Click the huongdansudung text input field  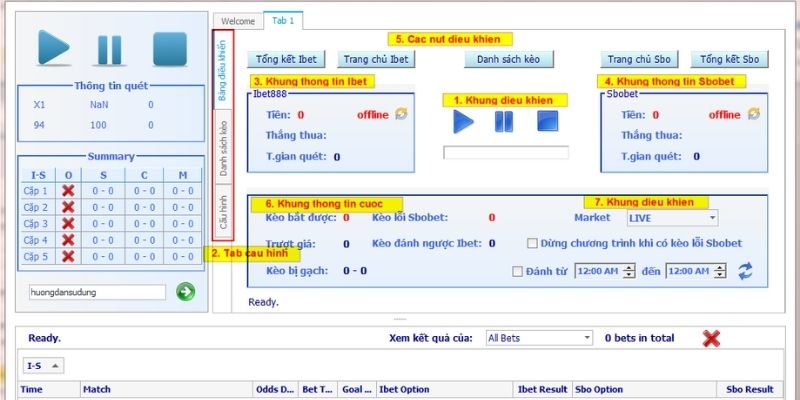click(96, 292)
